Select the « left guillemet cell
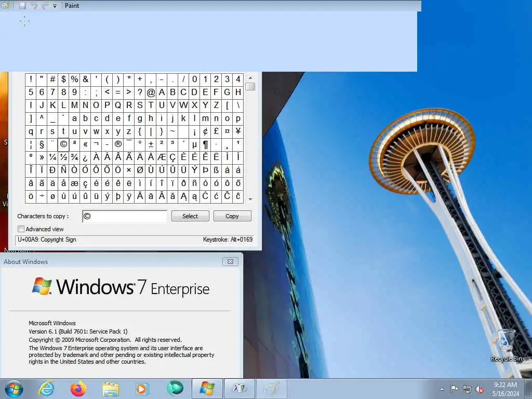532x399 pixels. click(85, 144)
